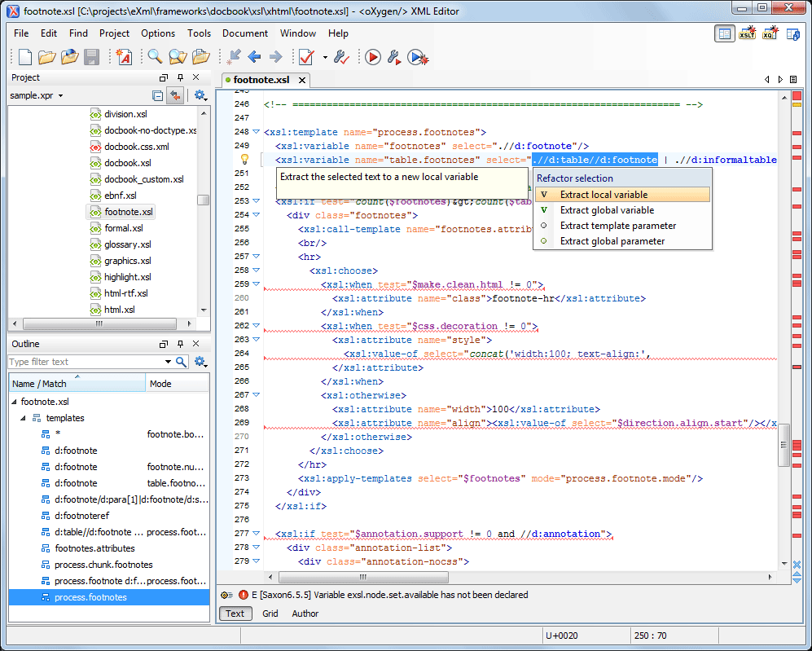This screenshot has height=651, width=812.
Task: Switch to the XSLT Debugger perspective
Action: [747, 33]
